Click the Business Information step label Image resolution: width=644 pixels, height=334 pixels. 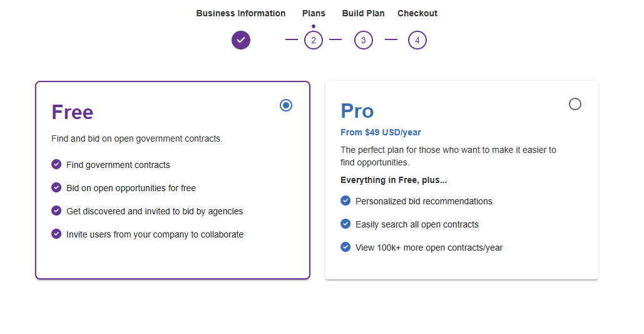(x=241, y=13)
